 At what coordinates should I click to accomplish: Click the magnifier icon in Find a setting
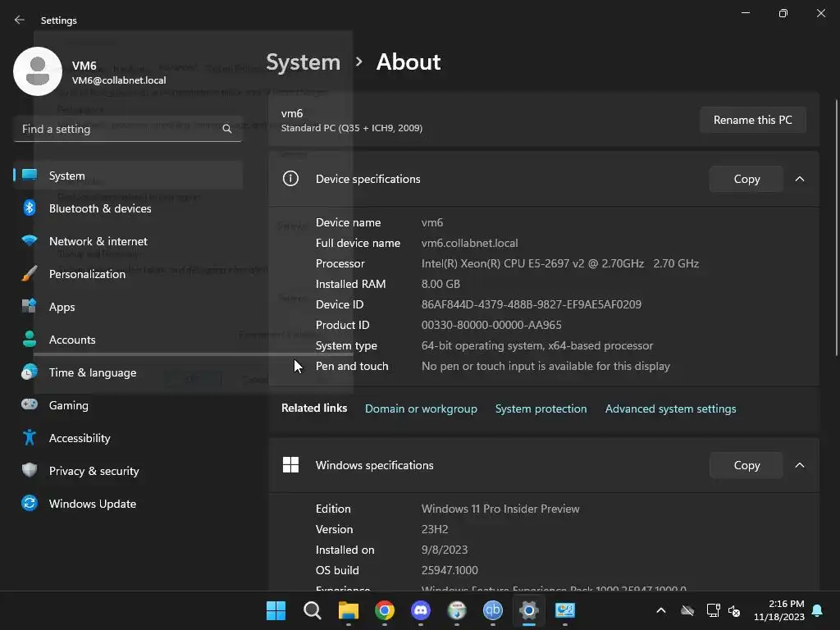point(227,129)
